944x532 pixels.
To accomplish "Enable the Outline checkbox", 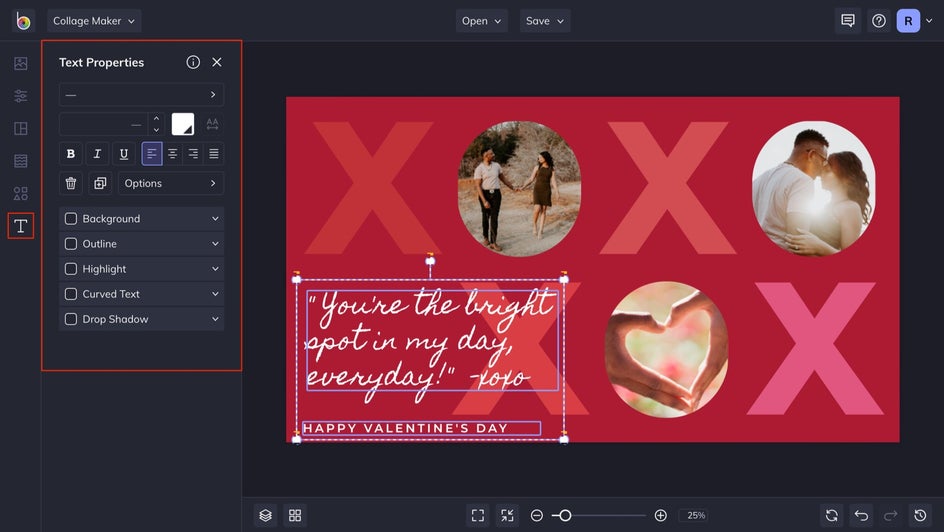I will [70, 244].
